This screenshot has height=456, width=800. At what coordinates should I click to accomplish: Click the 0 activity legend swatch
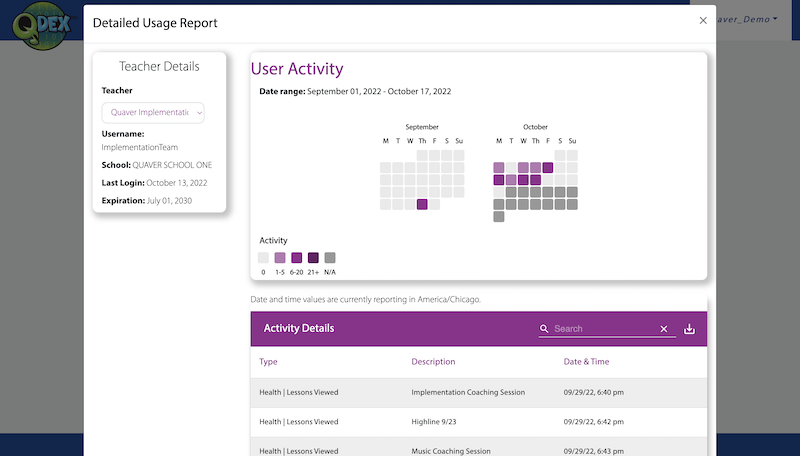[x=263, y=258]
